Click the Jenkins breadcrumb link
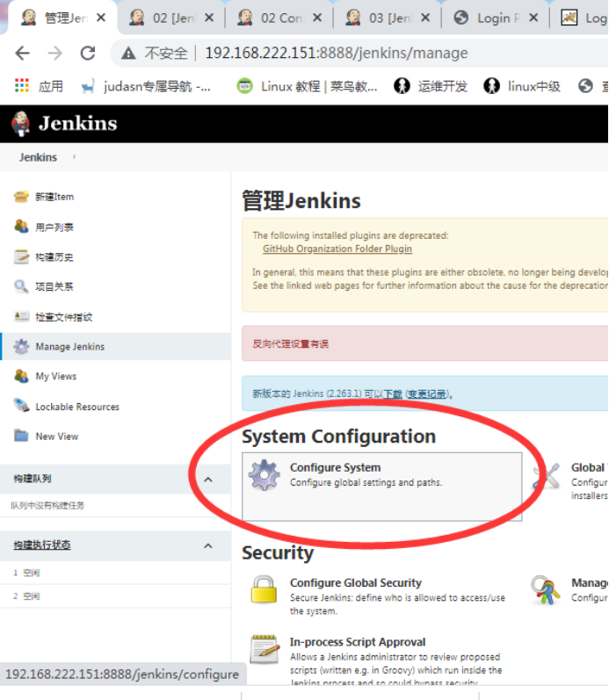 tap(38, 157)
